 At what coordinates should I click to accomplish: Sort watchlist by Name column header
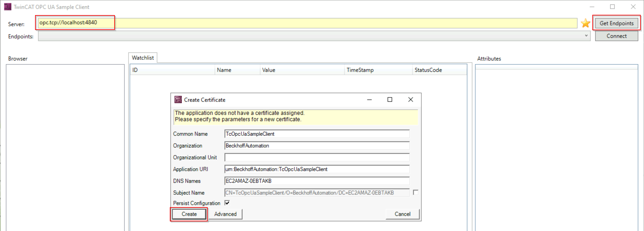[x=237, y=70]
